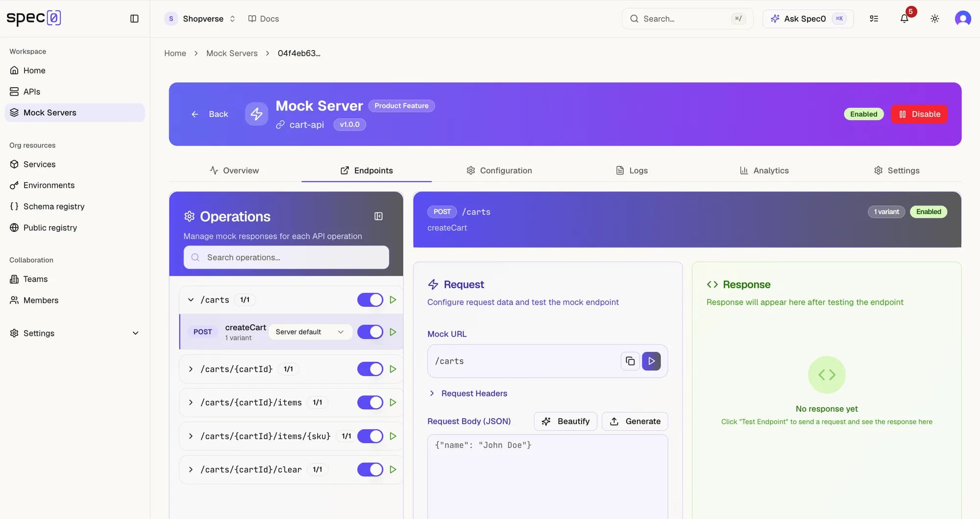Image resolution: width=980 pixels, height=519 pixels.
Task: Run the /carts/{cartId}/clear play icon
Action: pyautogui.click(x=393, y=470)
